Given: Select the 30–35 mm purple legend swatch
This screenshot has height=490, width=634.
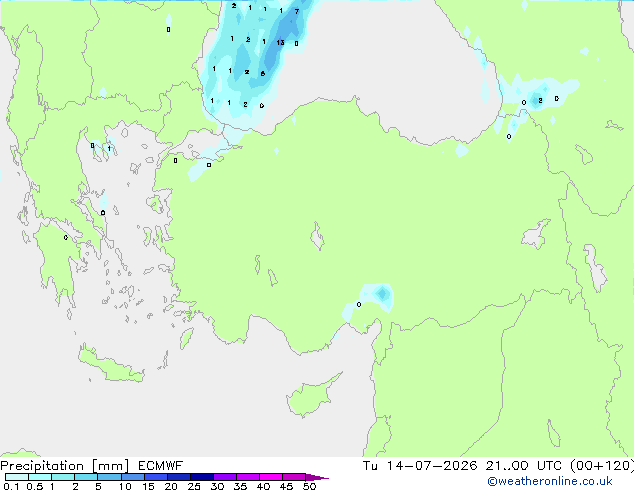Looking at the screenshot, I should coord(225,477).
